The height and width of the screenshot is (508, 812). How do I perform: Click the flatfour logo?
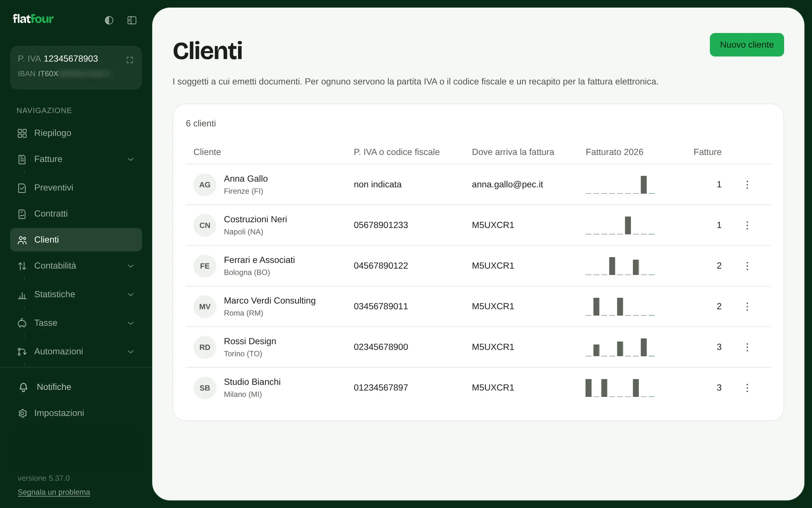click(x=33, y=19)
